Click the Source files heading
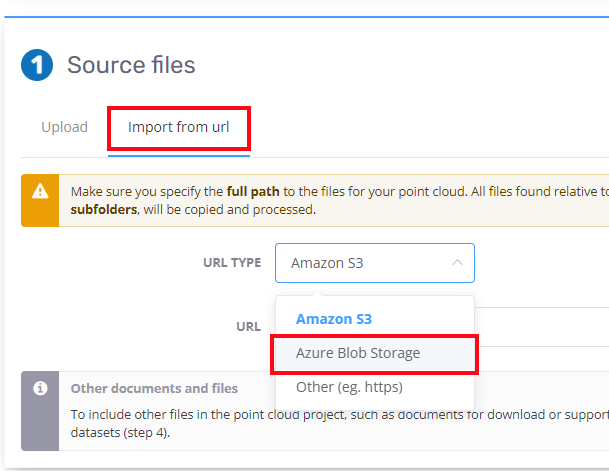Viewport: 609px width, 471px height. pyautogui.click(x=131, y=65)
